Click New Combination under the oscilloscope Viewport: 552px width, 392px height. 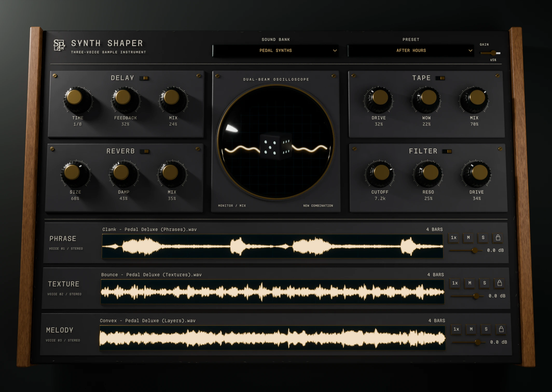[x=318, y=206]
